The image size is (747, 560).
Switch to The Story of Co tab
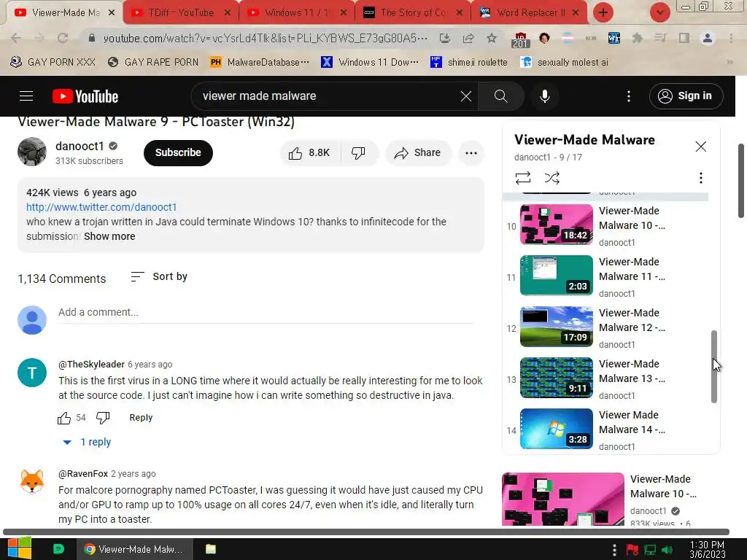pos(413,12)
